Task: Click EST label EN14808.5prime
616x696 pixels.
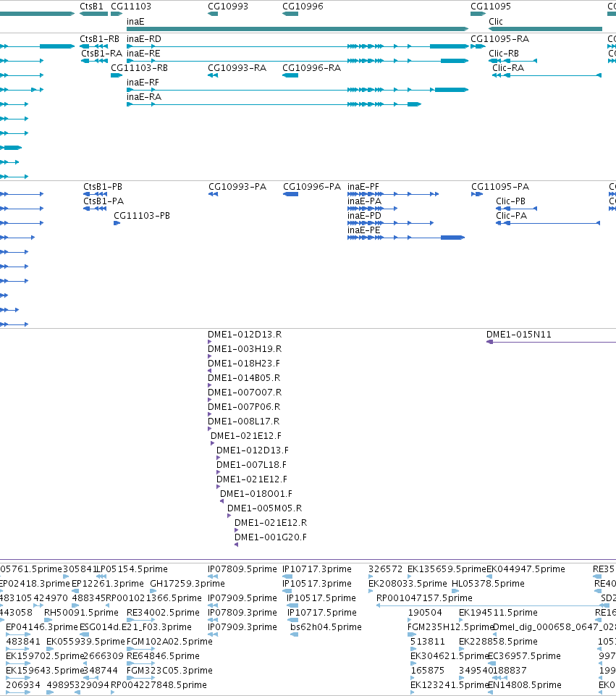Action: point(525,685)
